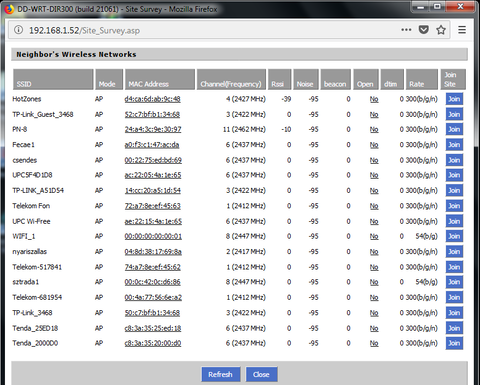This screenshot has height=385, width=480.
Task: Select the nyariszallas SSID text
Action: pyautogui.click(x=29, y=252)
